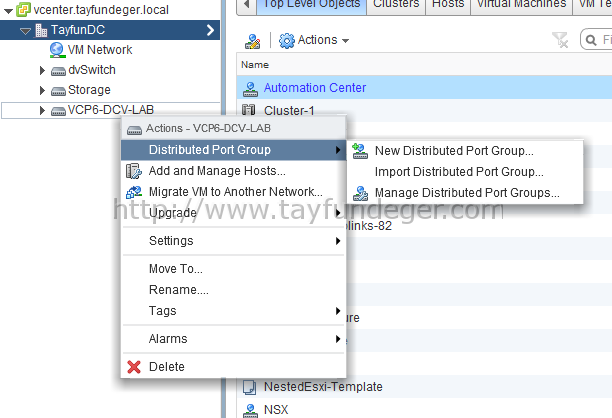Open the Actions dropdown arrow
Viewport: 612px width, 418px height.
point(345,41)
